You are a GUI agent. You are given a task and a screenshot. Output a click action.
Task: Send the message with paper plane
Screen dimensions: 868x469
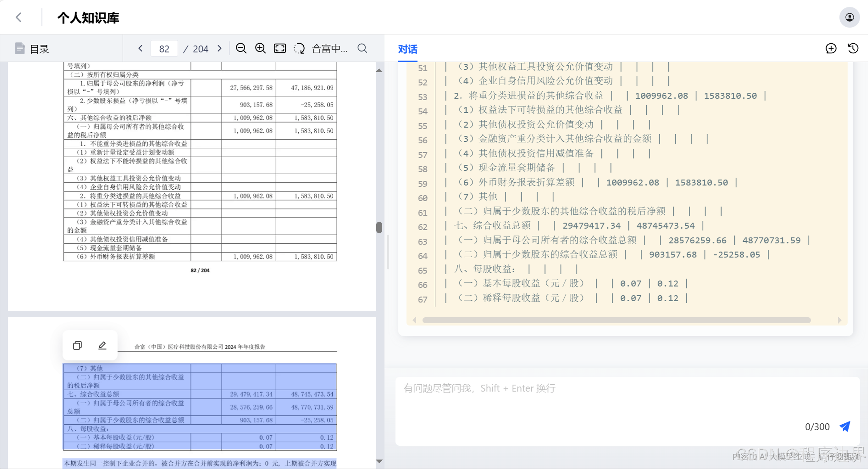845,427
